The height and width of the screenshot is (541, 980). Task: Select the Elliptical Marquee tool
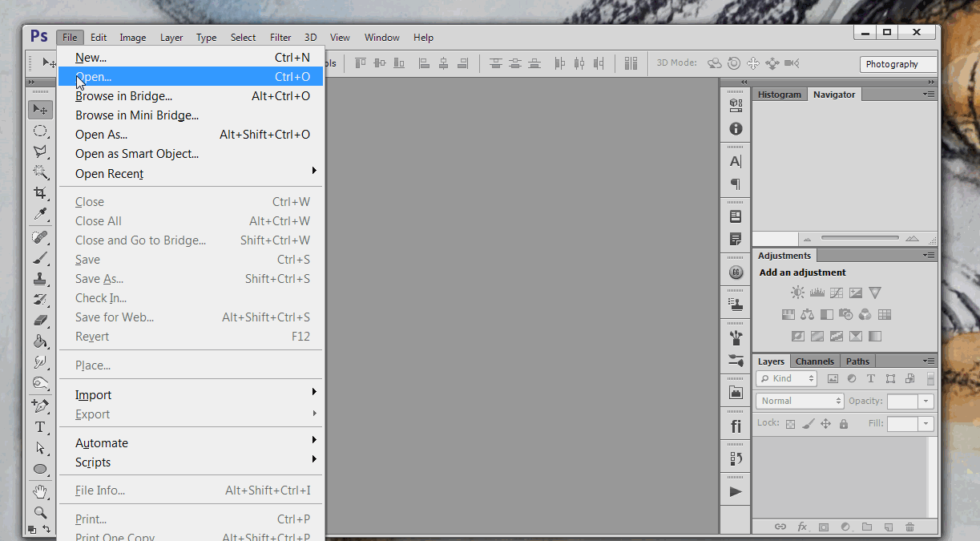pos(40,131)
